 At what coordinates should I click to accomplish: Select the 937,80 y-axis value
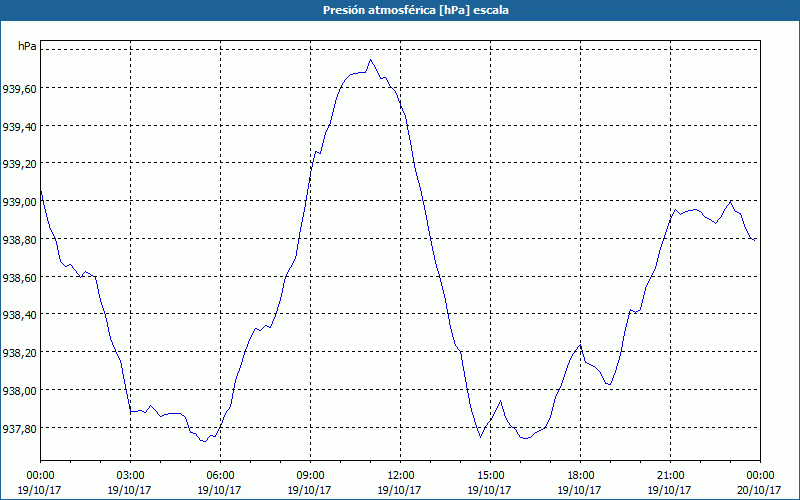19,429
